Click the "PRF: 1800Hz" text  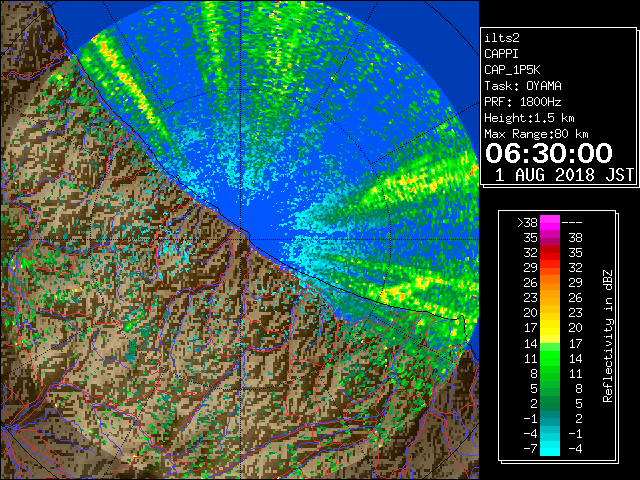coord(523,102)
